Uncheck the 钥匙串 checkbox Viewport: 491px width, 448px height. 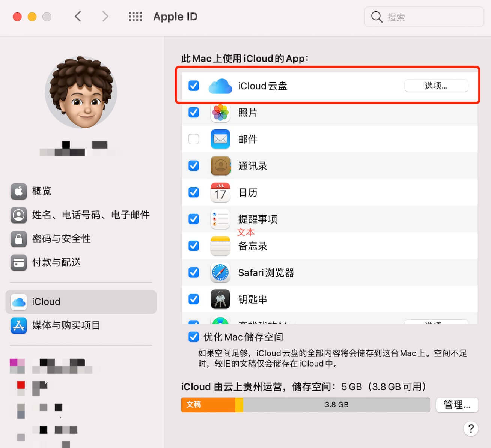tap(194, 299)
